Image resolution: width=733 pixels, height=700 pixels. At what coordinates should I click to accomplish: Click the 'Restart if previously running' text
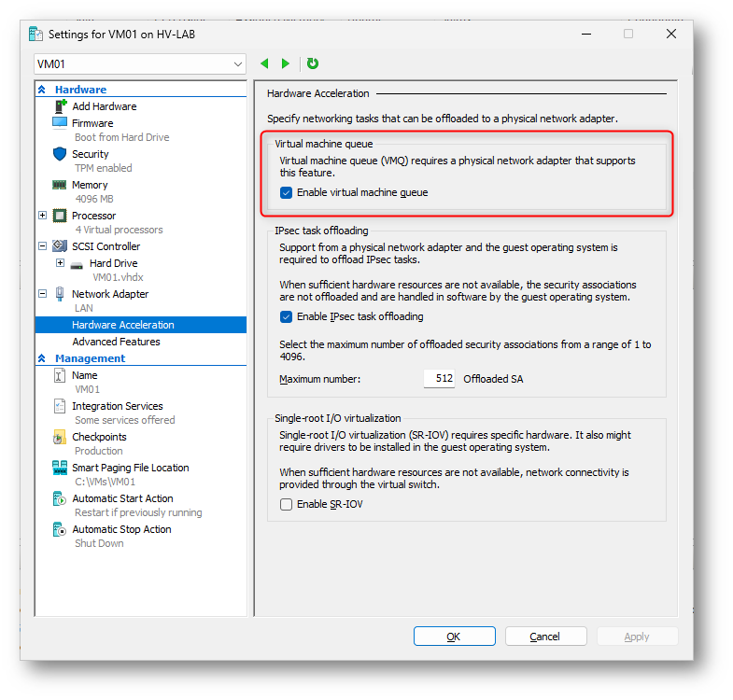pos(138,512)
